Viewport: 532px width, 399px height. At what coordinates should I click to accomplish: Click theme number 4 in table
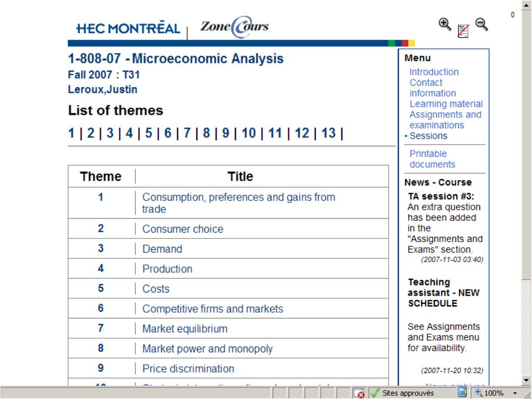[x=101, y=269]
